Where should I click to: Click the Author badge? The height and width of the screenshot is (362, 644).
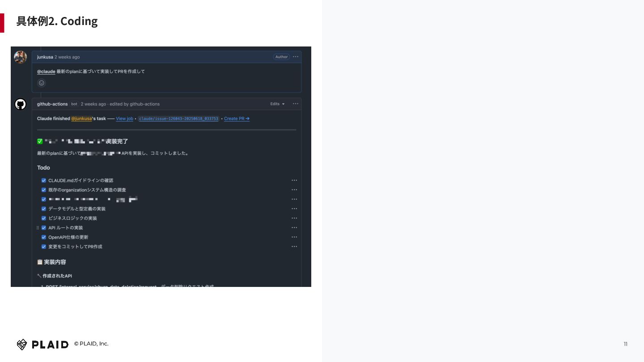[281, 57]
